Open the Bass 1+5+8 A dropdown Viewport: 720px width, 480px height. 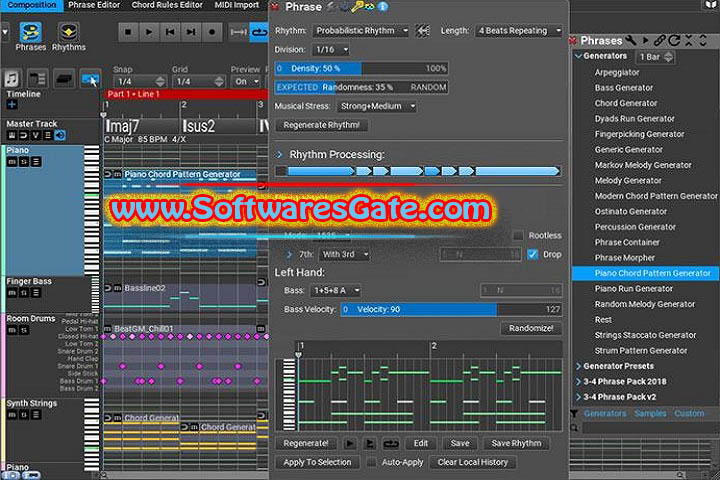coord(336,290)
